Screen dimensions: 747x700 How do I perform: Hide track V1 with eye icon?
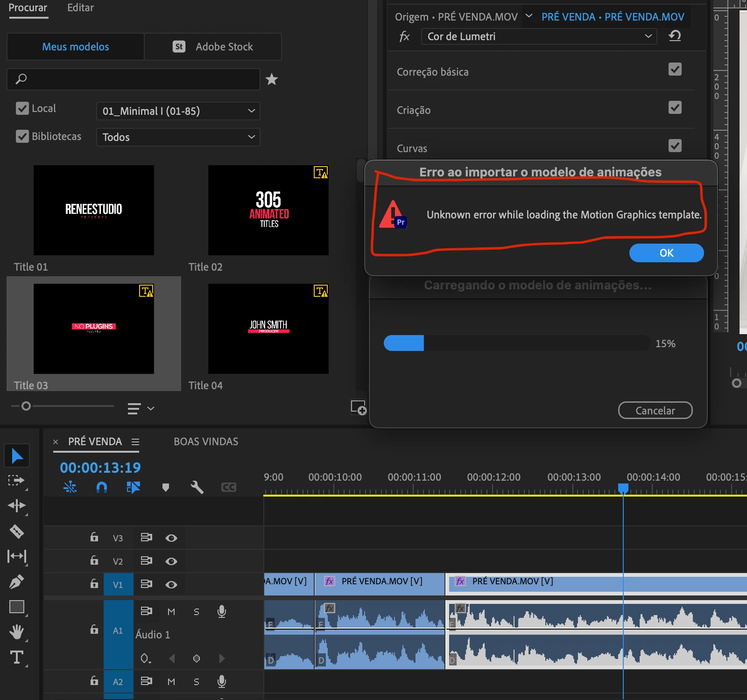[x=171, y=585]
